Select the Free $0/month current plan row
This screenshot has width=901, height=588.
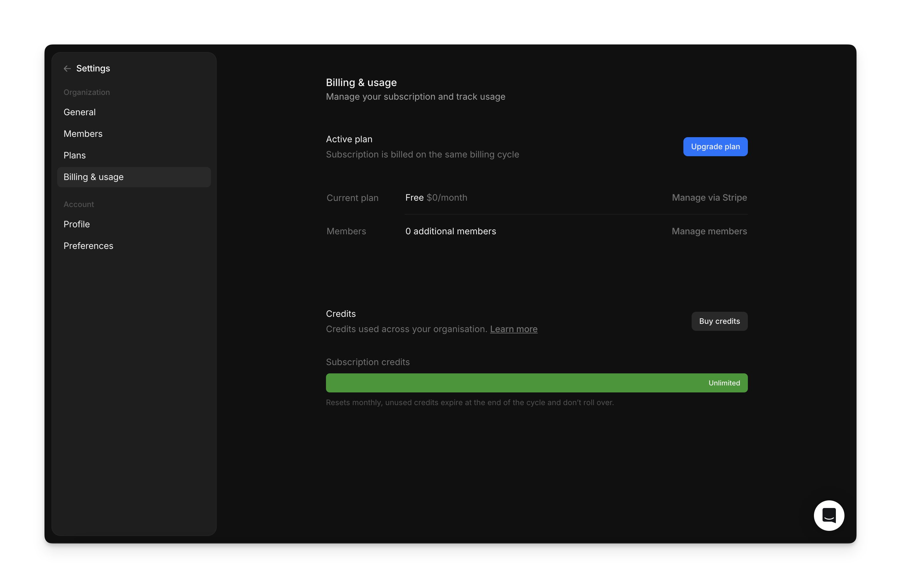click(436, 197)
